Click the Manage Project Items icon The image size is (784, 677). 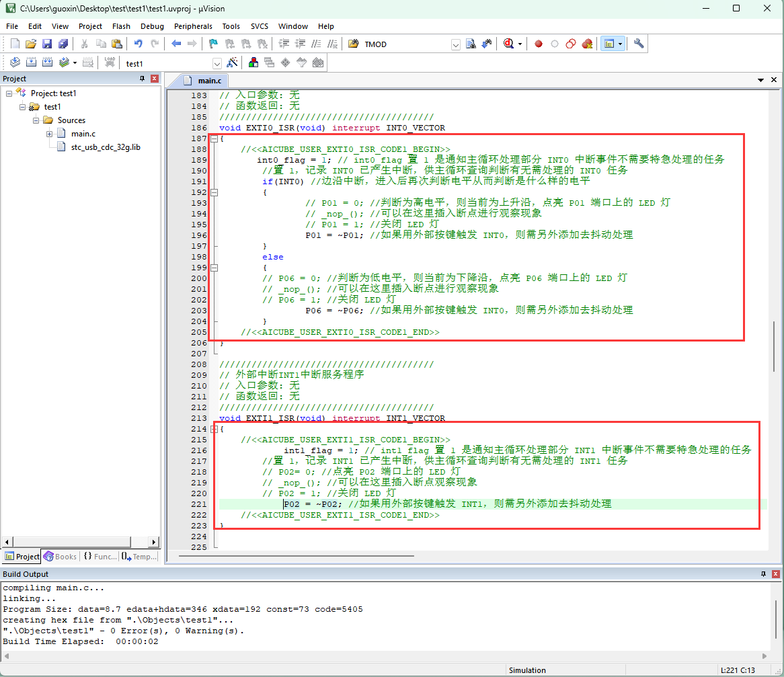pos(253,63)
